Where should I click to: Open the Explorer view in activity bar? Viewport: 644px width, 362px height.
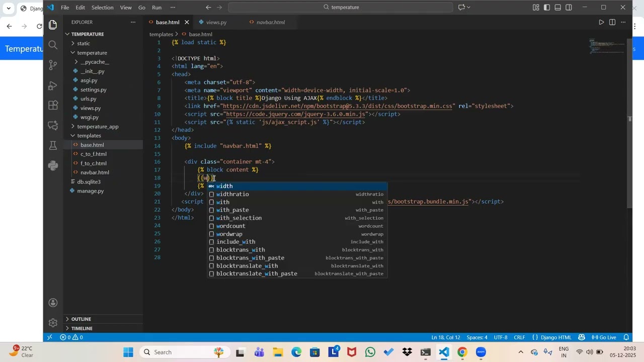coord(53,25)
